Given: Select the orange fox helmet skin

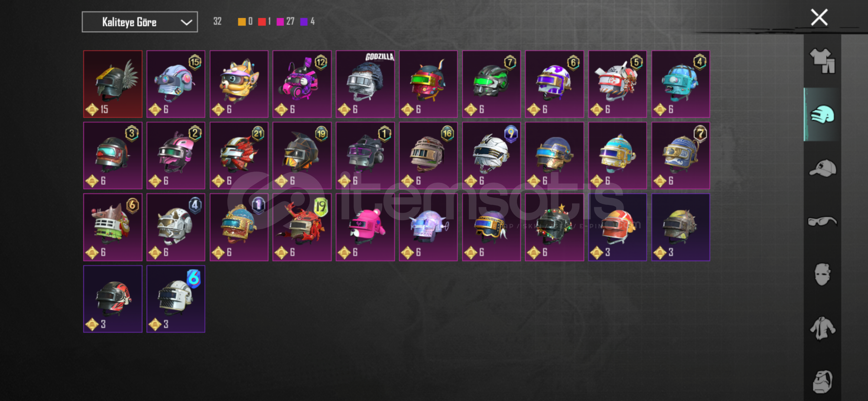Looking at the screenshot, I should click(x=239, y=84).
